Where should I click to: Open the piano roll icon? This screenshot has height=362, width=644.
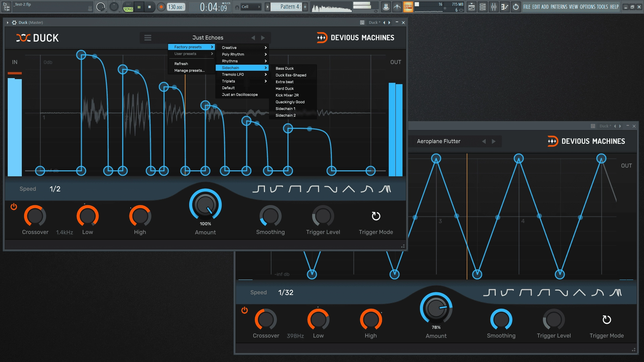(505, 7)
